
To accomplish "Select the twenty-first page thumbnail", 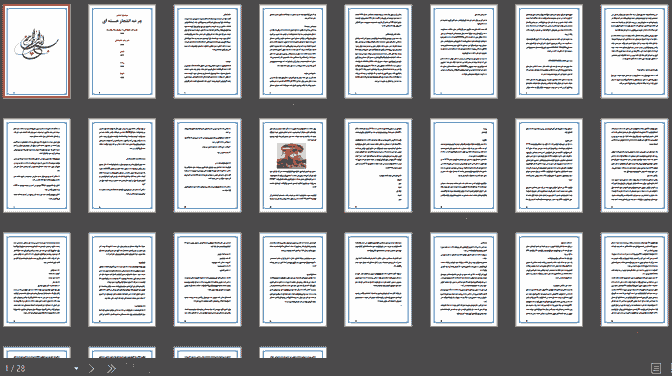I will tap(378, 280).
